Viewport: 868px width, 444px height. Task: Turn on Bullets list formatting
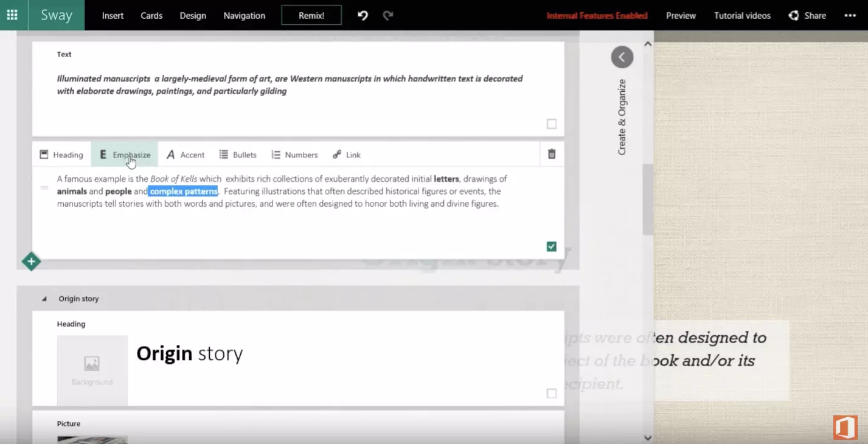[238, 154]
